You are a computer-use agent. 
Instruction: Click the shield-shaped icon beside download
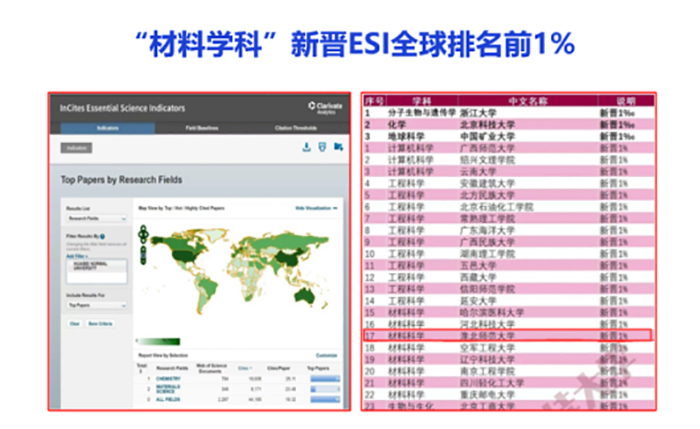[322, 147]
